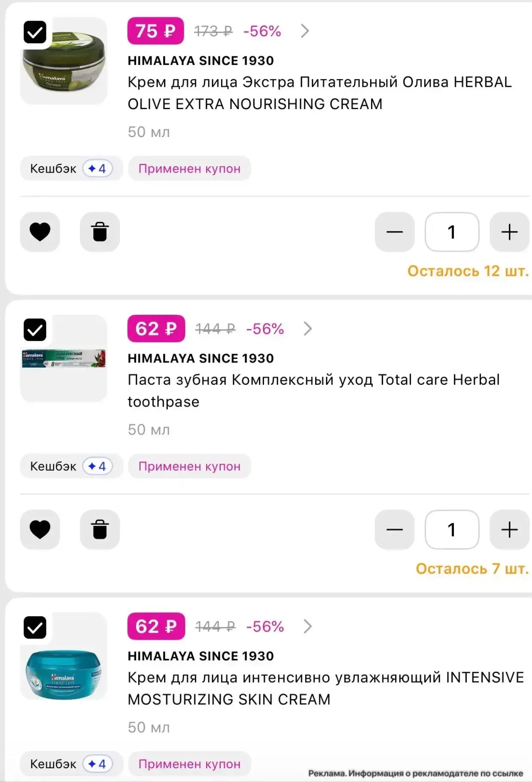Decrease olive cream quantity with minus
This screenshot has height=782, width=532.
pos(395,232)
